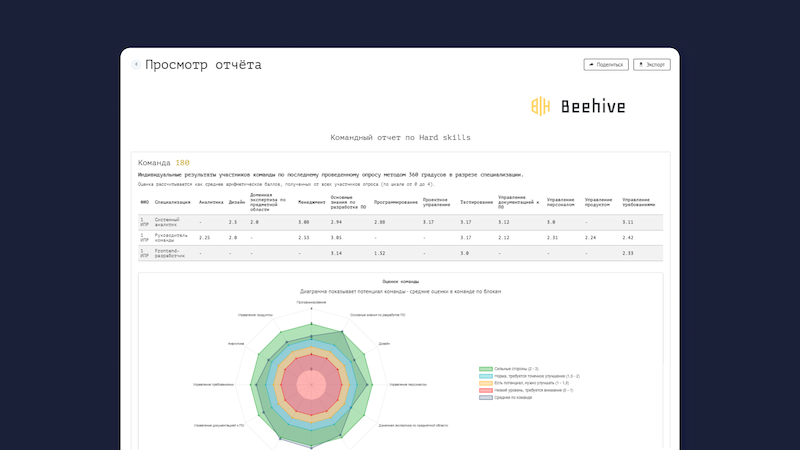800x450 pixels.
Task: Click the Программирование radar axis label
Action: pos(311,302)
